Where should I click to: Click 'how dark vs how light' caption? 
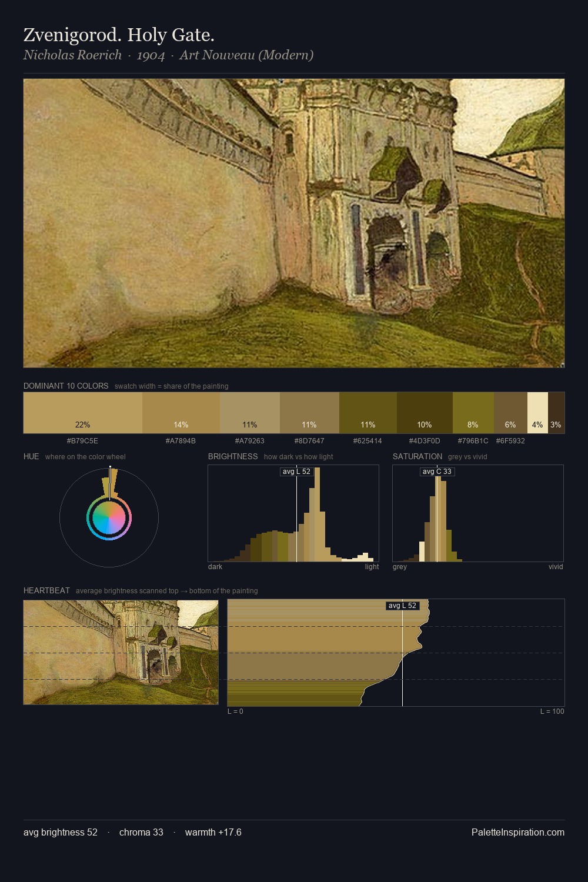point(299,457)
